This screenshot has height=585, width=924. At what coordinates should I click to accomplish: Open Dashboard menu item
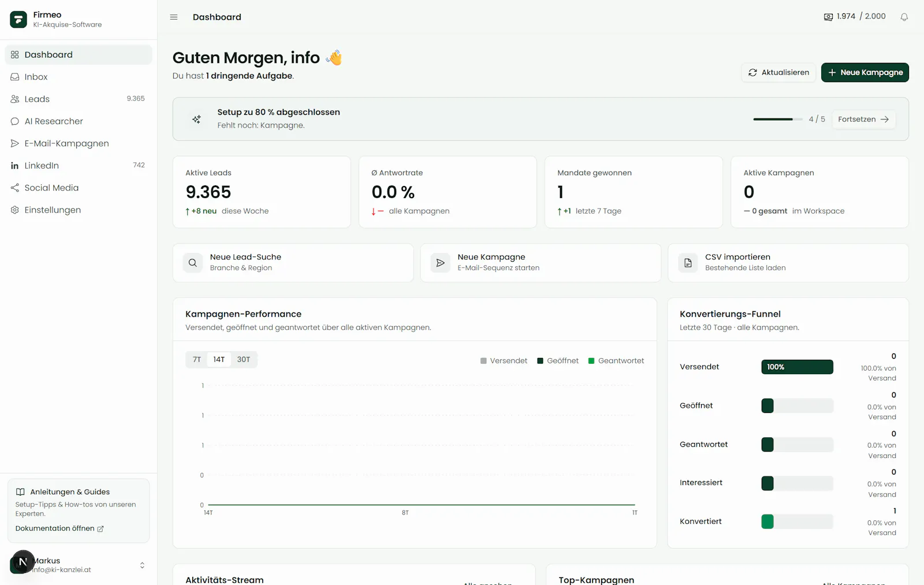coord(79,55)
